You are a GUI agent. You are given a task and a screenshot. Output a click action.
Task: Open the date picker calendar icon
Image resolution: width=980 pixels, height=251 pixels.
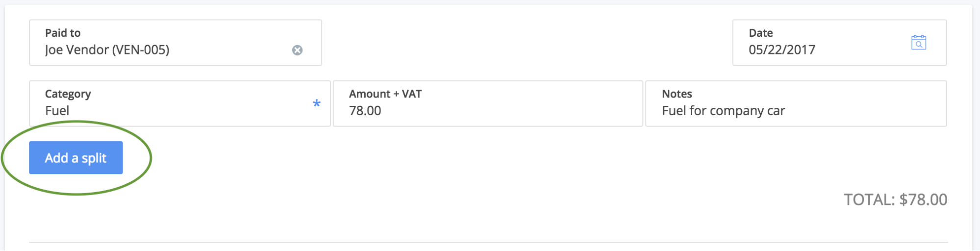coord(918,43)
